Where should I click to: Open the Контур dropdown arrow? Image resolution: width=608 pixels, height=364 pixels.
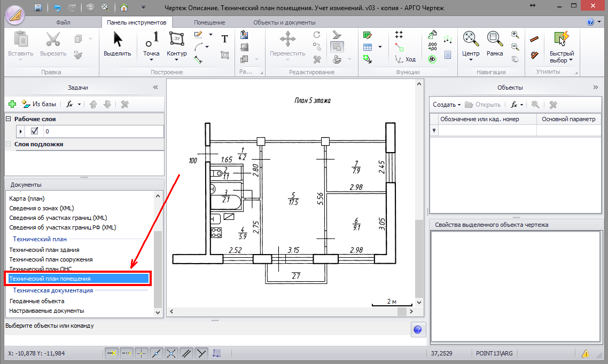176,60
